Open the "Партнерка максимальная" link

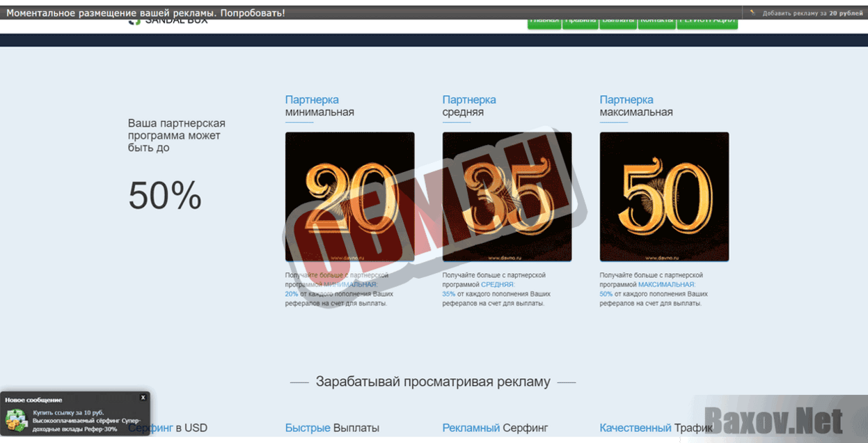(626, 99)
